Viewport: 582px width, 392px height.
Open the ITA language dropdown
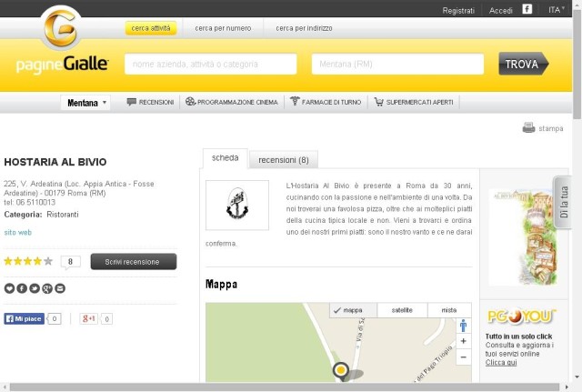[557, 10]
